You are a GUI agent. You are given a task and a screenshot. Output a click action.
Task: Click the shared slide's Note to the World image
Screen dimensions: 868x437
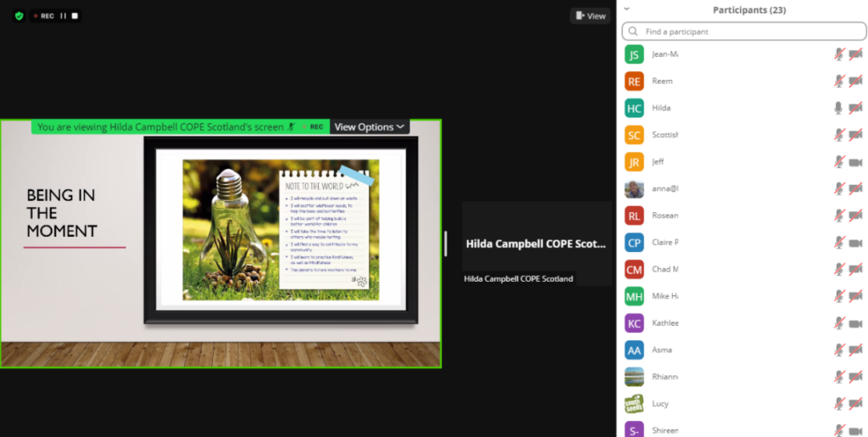coord(281,230)
